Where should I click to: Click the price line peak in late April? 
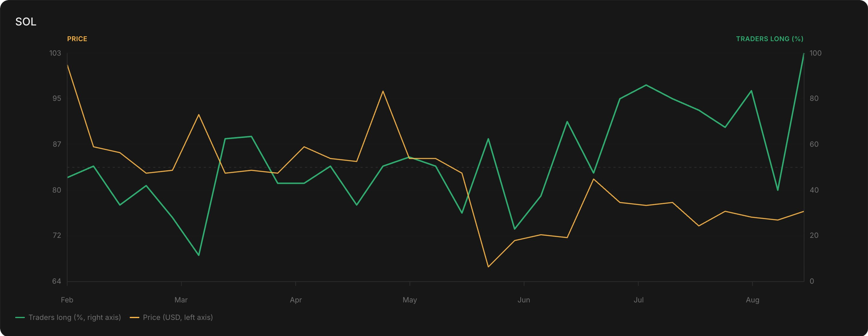click(383, 91)
